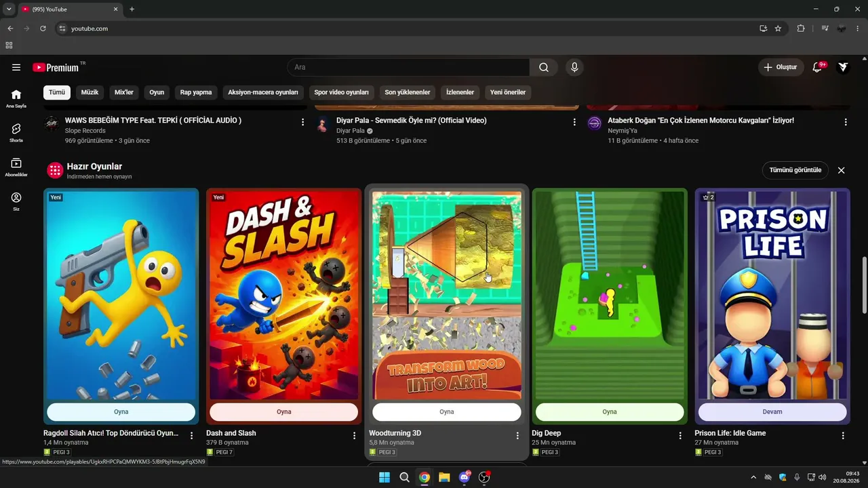The image size is (868, 488).
Task: Open options for the Ataberk Doğan video
Action: 846,122
